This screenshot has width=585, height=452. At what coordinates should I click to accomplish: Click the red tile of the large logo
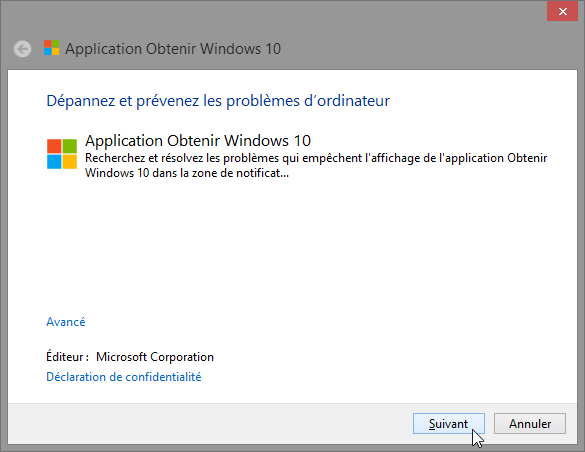click(x=54, y=146)
